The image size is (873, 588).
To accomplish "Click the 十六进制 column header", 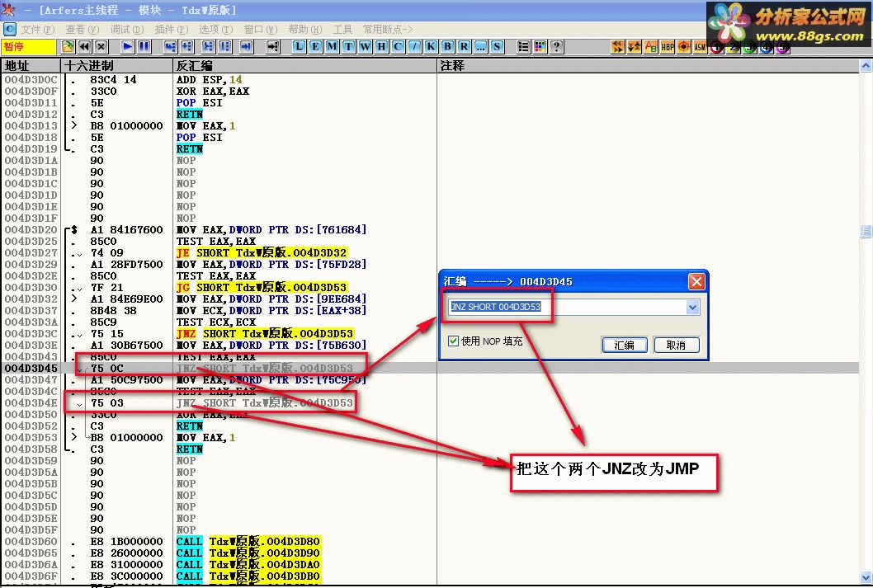I will pos(116,66).
